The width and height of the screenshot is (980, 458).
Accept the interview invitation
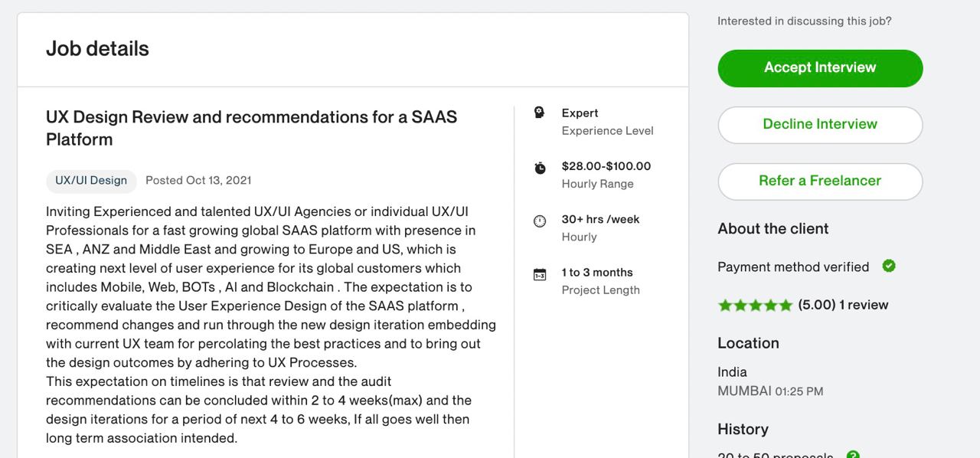tap(820, 68)
